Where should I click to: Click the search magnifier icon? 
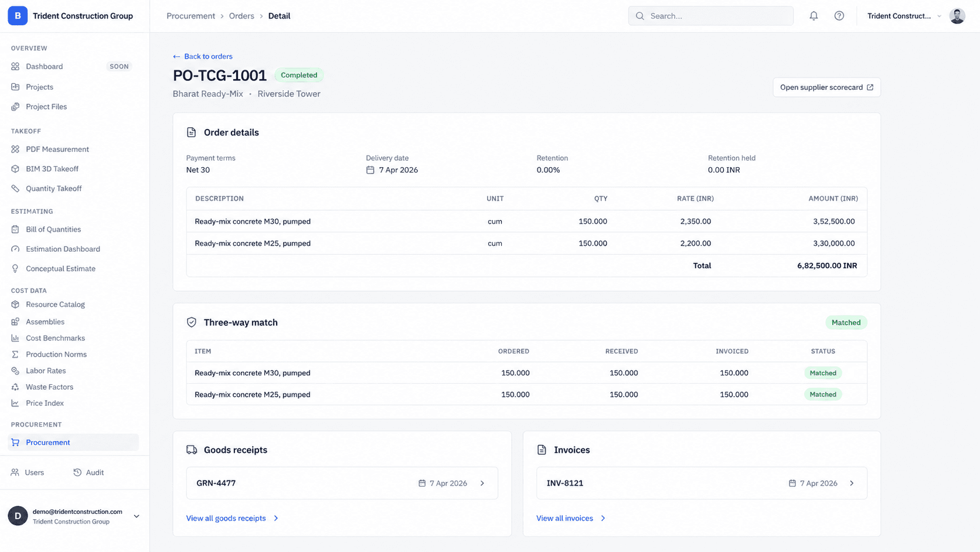pyautogui.click(x=640, y=16)
